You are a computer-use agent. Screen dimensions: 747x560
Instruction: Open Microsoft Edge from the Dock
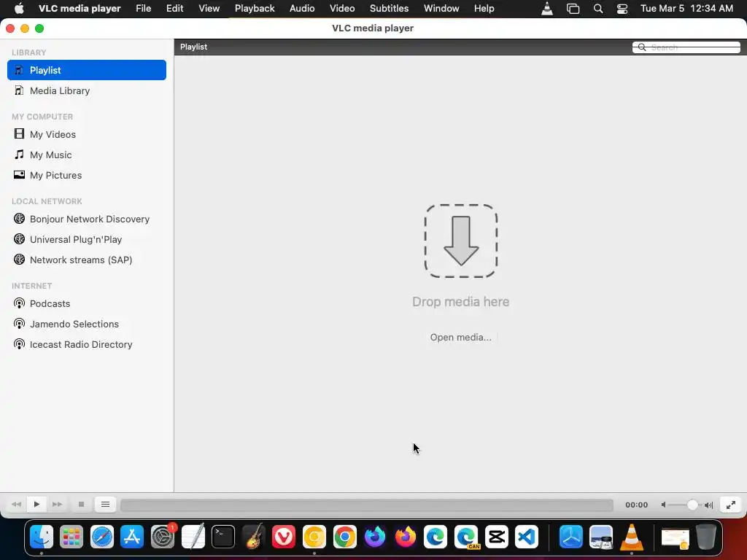point(436,537)
